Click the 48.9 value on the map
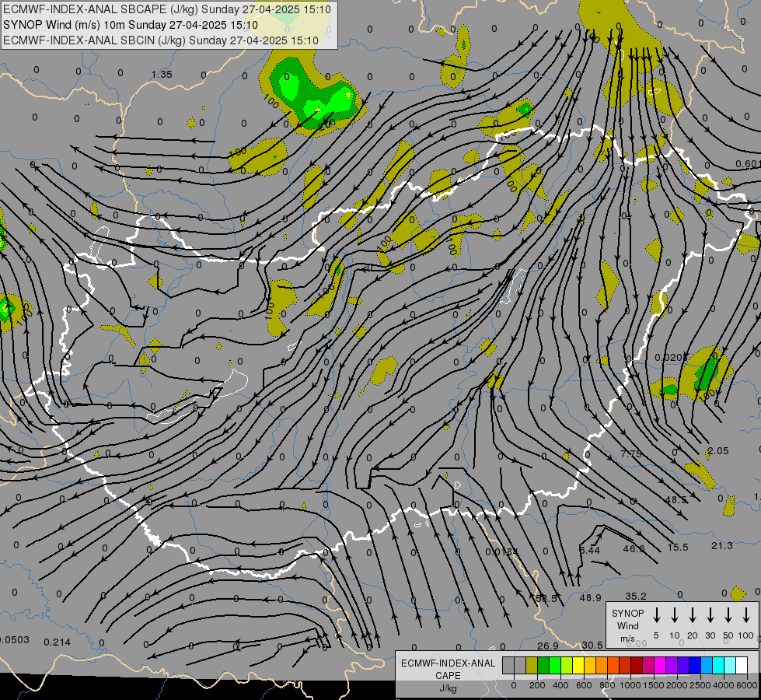761x700 pixels. [590, 597]
